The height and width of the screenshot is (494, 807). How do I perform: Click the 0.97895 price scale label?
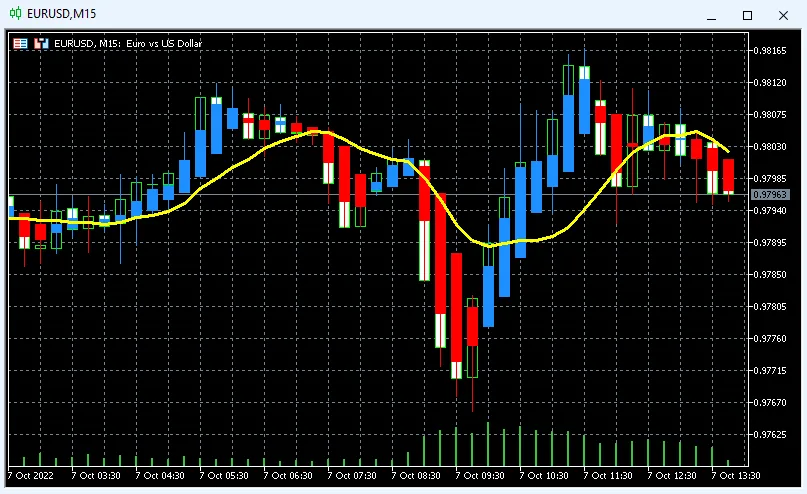[x=770, y=242]
